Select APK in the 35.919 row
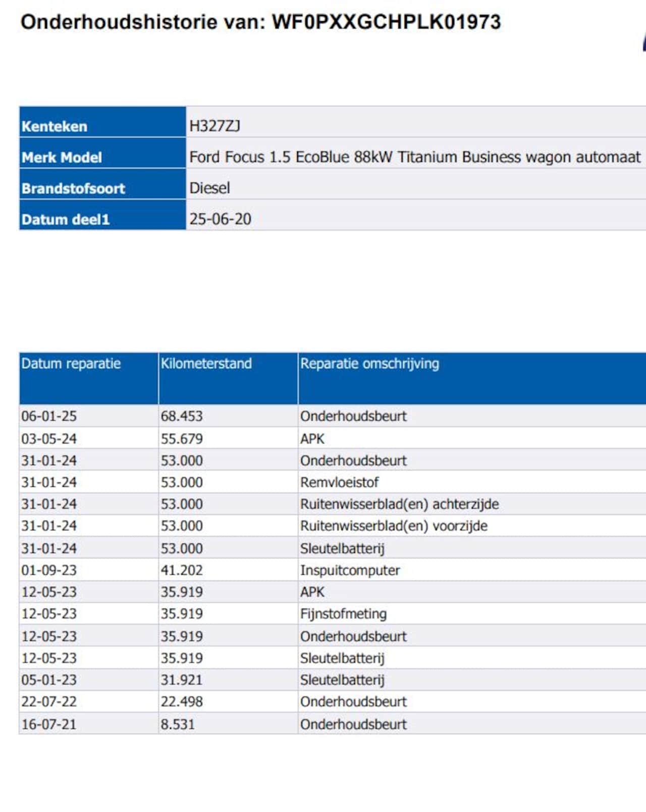 pos(312,592)
